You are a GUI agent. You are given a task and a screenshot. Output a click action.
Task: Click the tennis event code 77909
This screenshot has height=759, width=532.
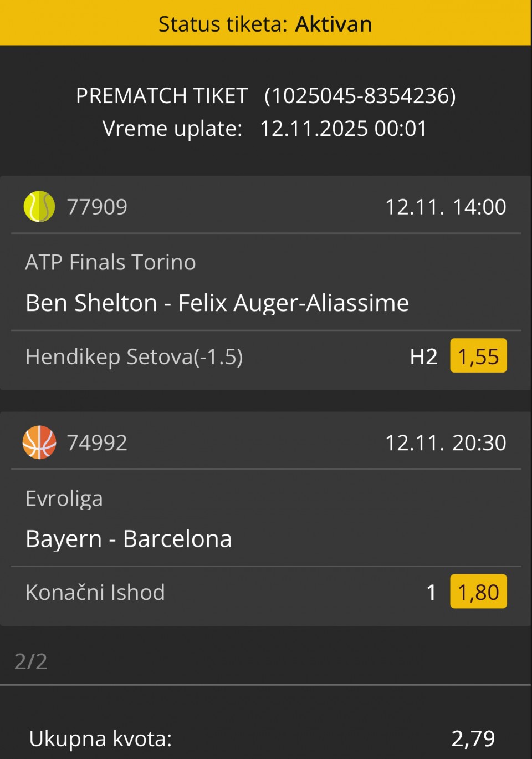97,207
